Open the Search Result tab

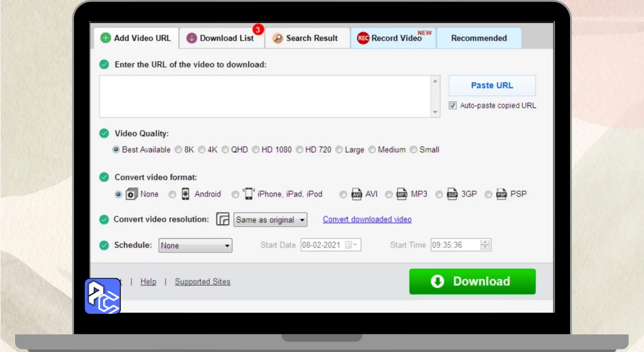click(307, 38)
